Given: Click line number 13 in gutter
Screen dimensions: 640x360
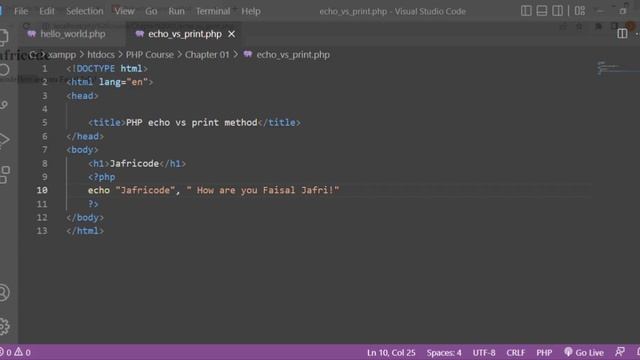Looking at the screenshot, I should click(42, 231).
